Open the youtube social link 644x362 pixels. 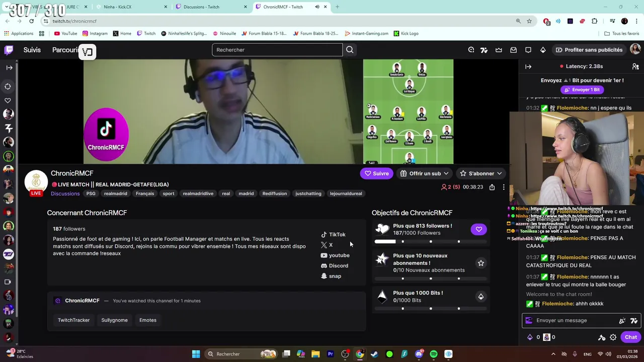pos(335,255)
